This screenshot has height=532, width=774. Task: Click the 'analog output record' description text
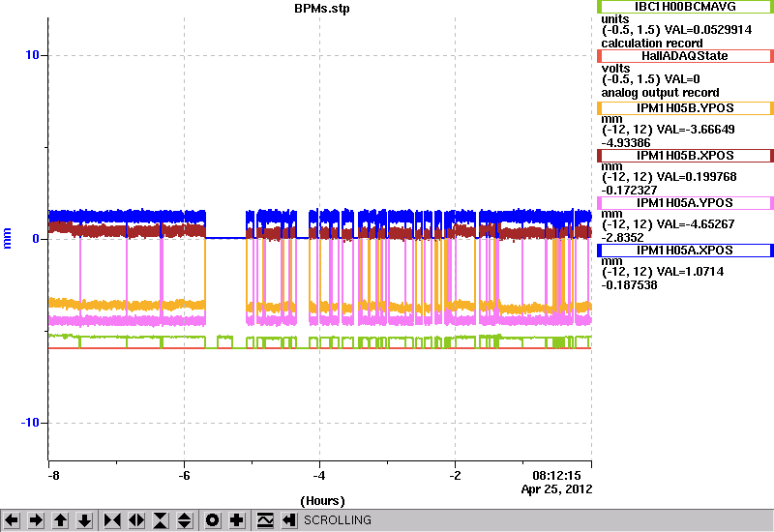(660, 93)
